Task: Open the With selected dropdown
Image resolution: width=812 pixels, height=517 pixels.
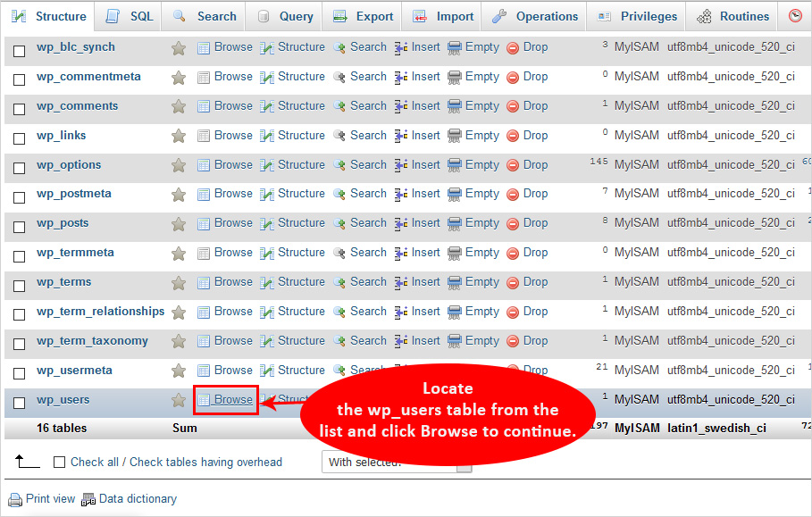Action: [x=396, y=462]
